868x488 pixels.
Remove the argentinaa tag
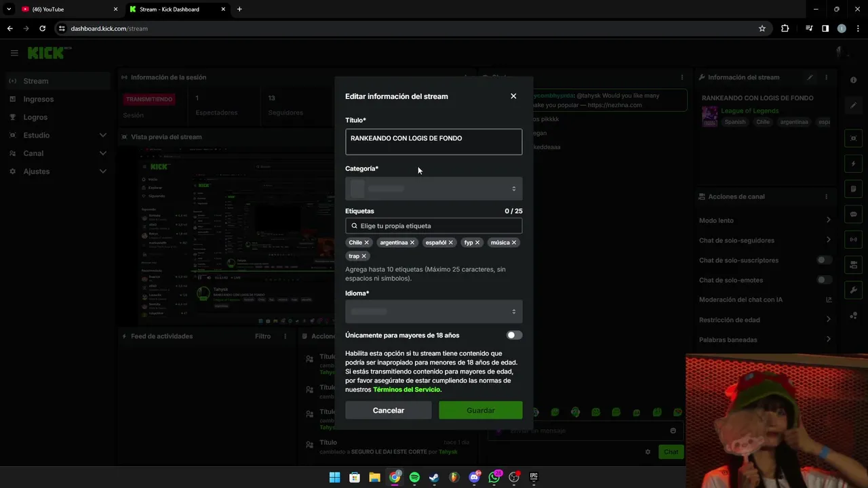coord(412,243)
